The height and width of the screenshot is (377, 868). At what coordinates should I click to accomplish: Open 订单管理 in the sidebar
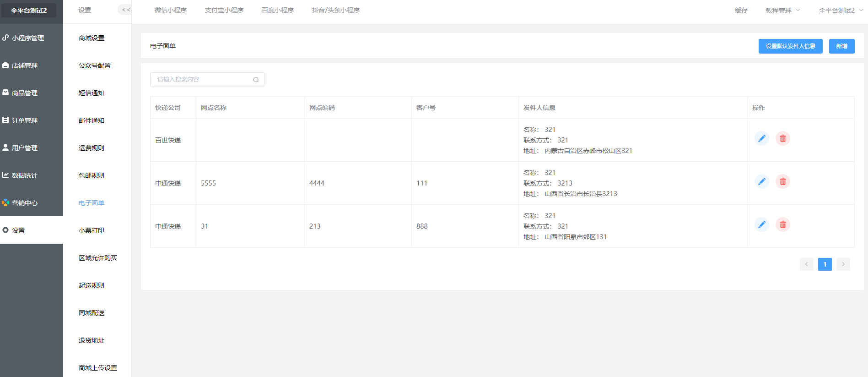(x=25, y=120)
